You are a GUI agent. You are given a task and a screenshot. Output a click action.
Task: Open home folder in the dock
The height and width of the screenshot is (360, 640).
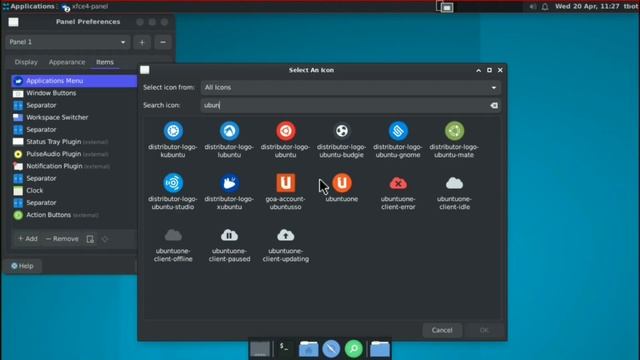tap(309, 349)
